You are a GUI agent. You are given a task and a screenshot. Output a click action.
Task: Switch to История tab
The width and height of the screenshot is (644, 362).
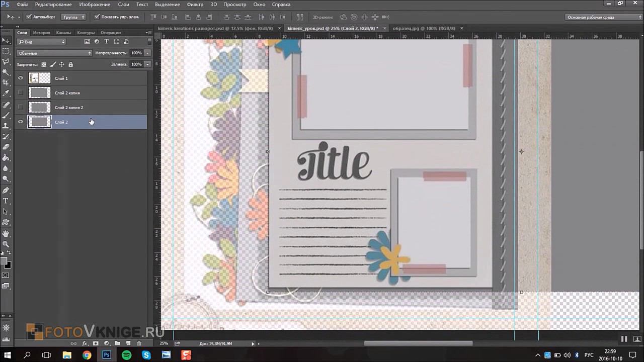pos(41,33)
